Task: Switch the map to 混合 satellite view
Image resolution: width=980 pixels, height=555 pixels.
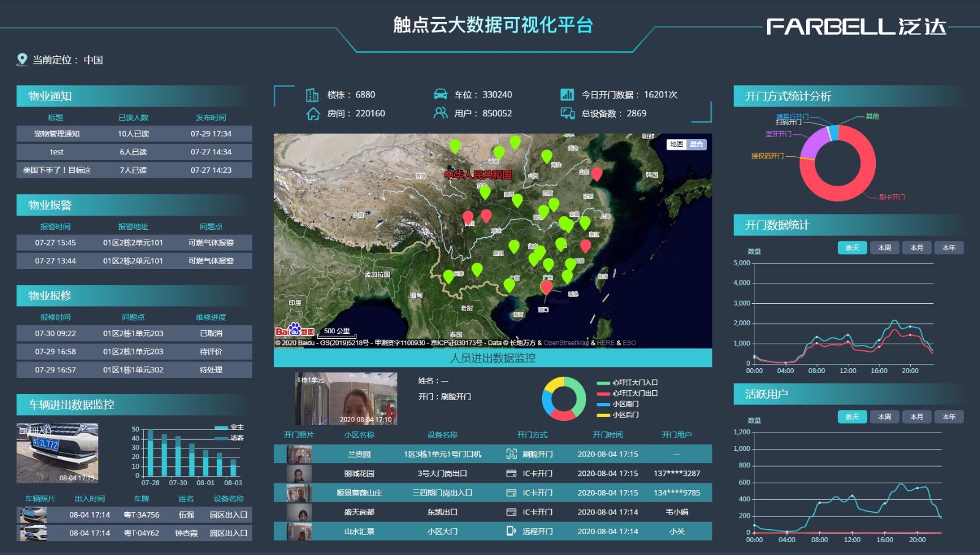Action: click(696, 145)
